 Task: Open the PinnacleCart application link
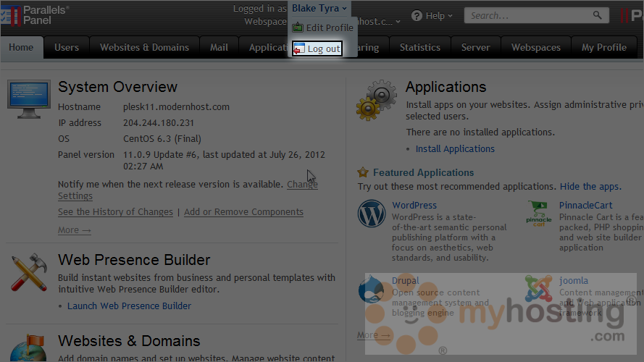pyautogui.click(x=585, y=205)
